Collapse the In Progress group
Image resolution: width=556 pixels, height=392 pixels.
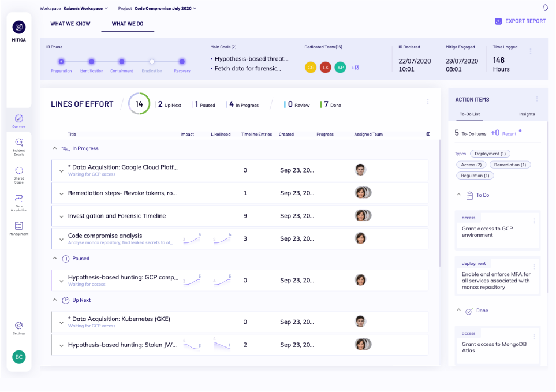click(x=55, y=148)
